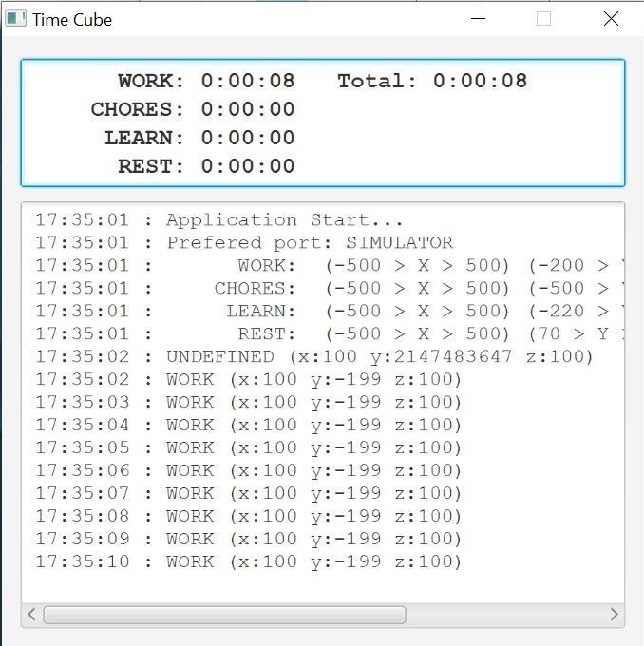Maximize the Time Cube window
Viewport: 644px width, 646px height.
[543, 19]
